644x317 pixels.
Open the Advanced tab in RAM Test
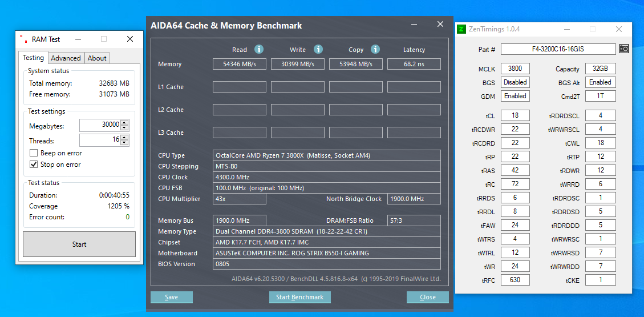(x=66, y=58)
